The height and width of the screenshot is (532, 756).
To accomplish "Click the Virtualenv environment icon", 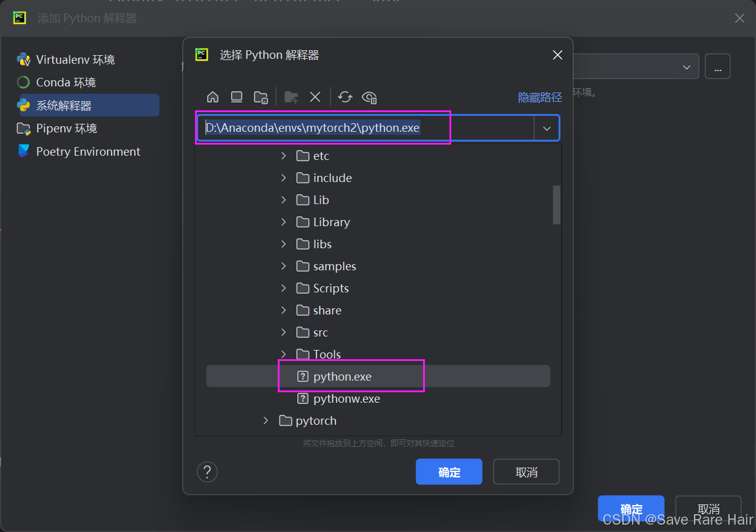I will tap(24, 59).
